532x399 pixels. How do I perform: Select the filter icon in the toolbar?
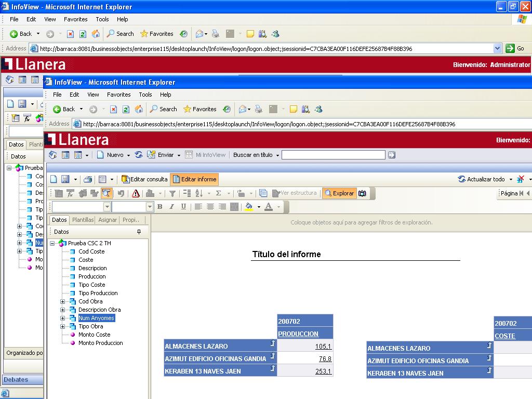[172, 193]
